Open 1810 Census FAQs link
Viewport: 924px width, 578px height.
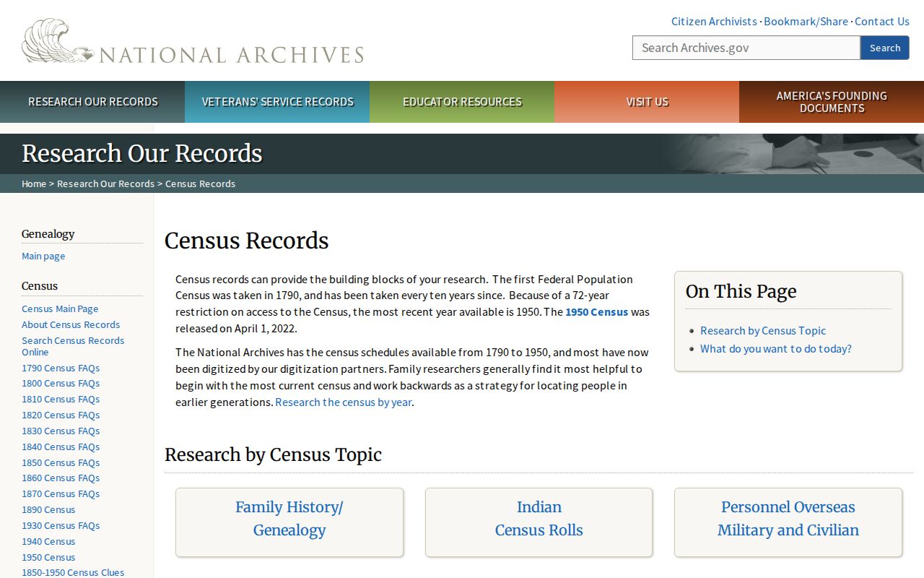61,400
